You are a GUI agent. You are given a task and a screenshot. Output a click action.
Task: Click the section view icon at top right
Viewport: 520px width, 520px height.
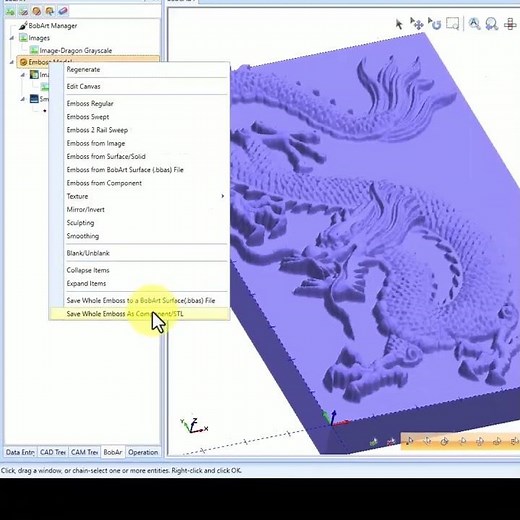(510, 24)
